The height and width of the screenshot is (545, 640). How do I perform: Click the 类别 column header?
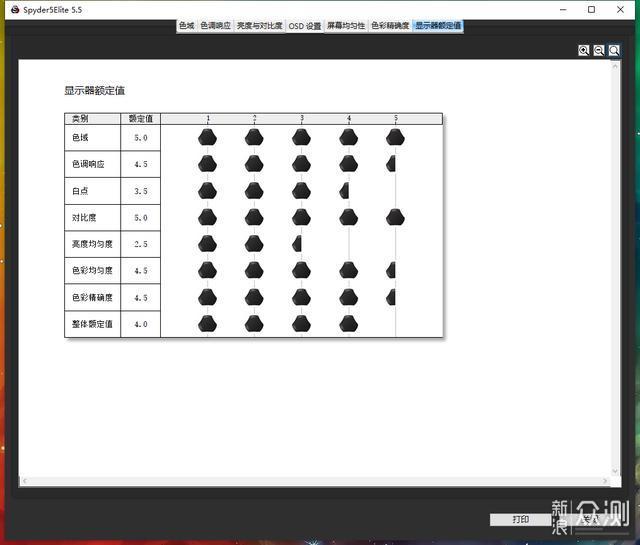tap(80, 119)
